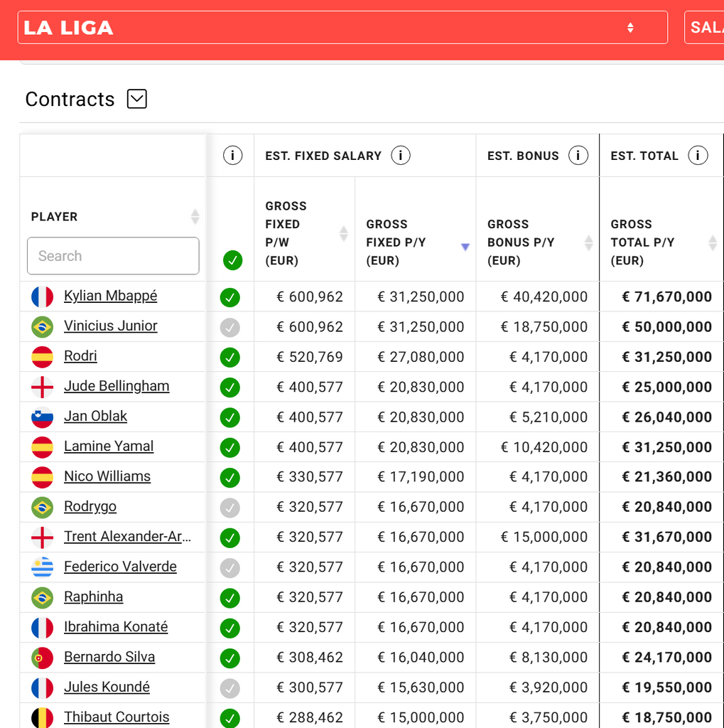Select Rodri yearly fixed € 27,080,000

point(421,357)
